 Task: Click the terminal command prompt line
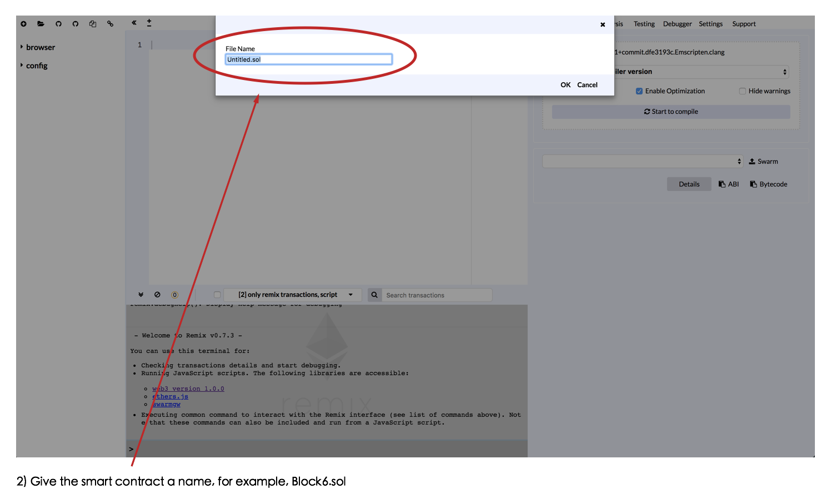click(x=327, y=449)
